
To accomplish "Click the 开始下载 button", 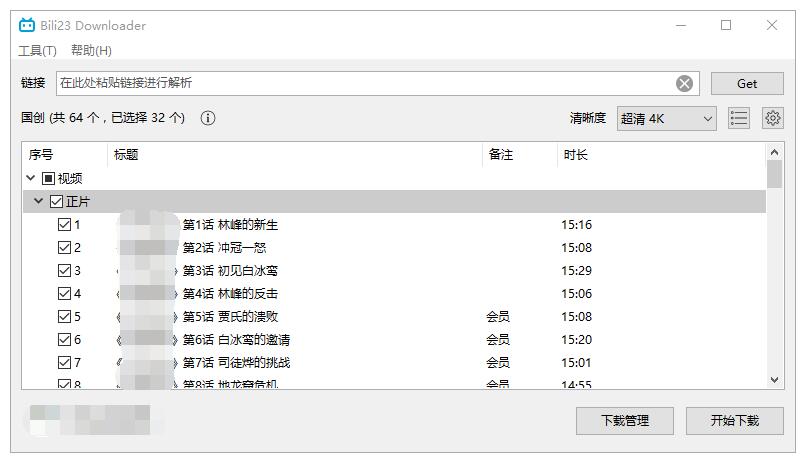I will (734, 421).
